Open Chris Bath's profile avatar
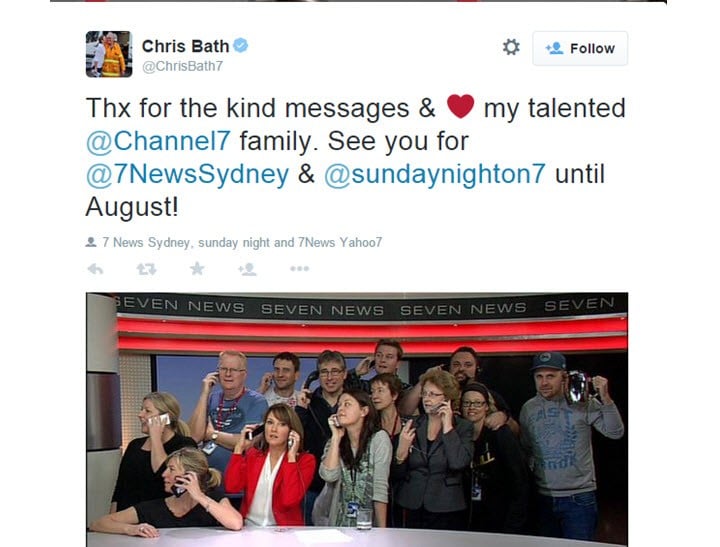 [109, 54]
